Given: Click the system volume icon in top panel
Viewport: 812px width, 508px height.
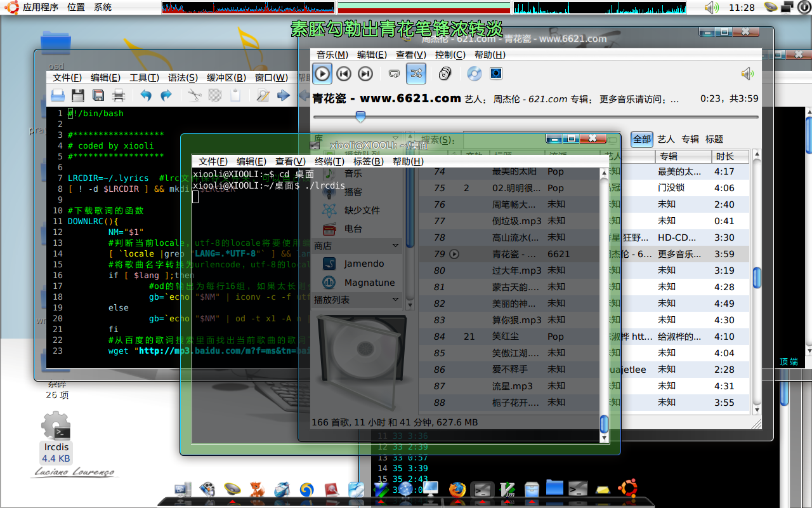Looking at the screenshot, I should pos(712,8).
